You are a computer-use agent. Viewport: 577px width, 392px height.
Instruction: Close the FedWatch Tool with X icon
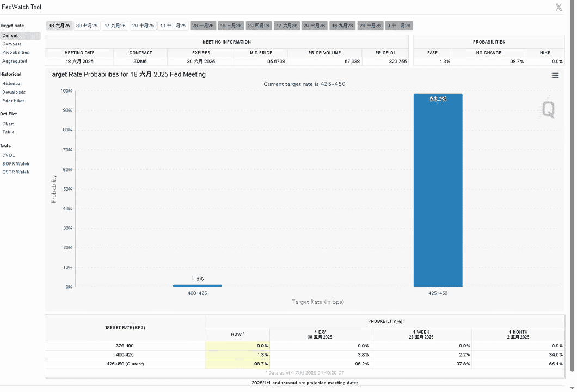click(558, 8)
